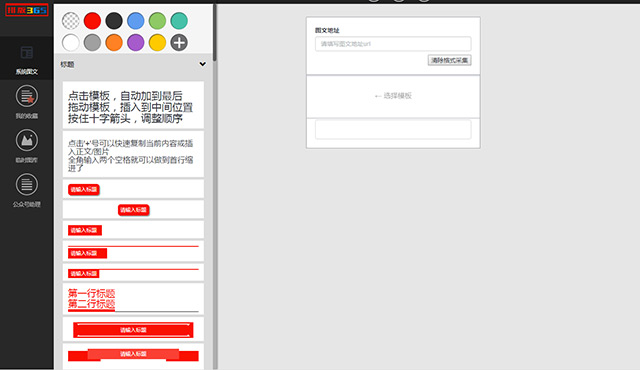Pick the gray color swatch
The height and width of the screenshot is (370, 640).
click(x=92, y=42)
